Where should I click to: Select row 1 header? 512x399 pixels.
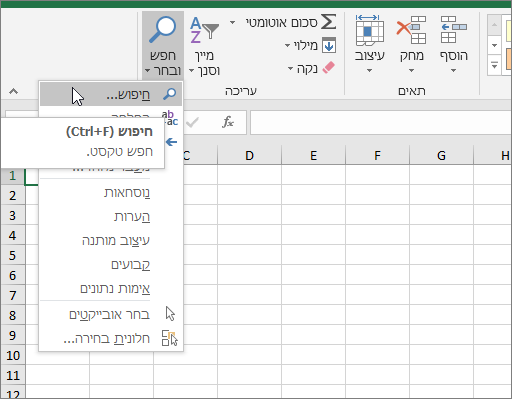click(13, 176)
